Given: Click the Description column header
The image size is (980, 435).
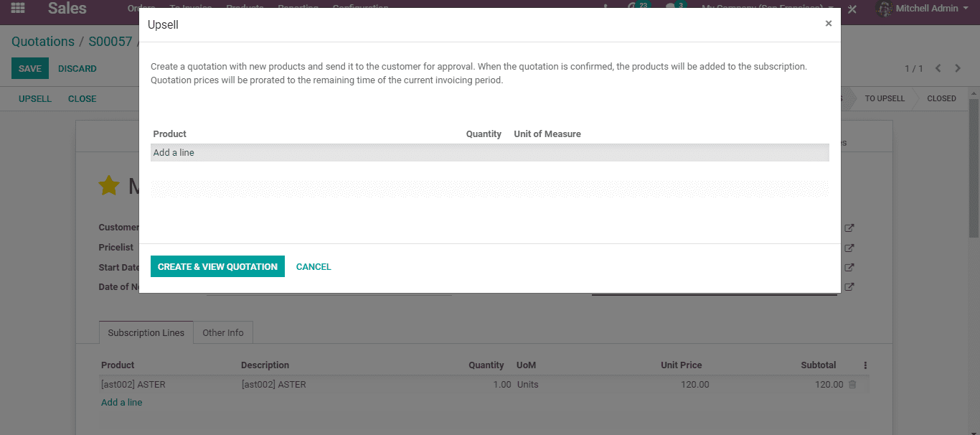Looking at the screenshot, I should [x=265, y=365].
